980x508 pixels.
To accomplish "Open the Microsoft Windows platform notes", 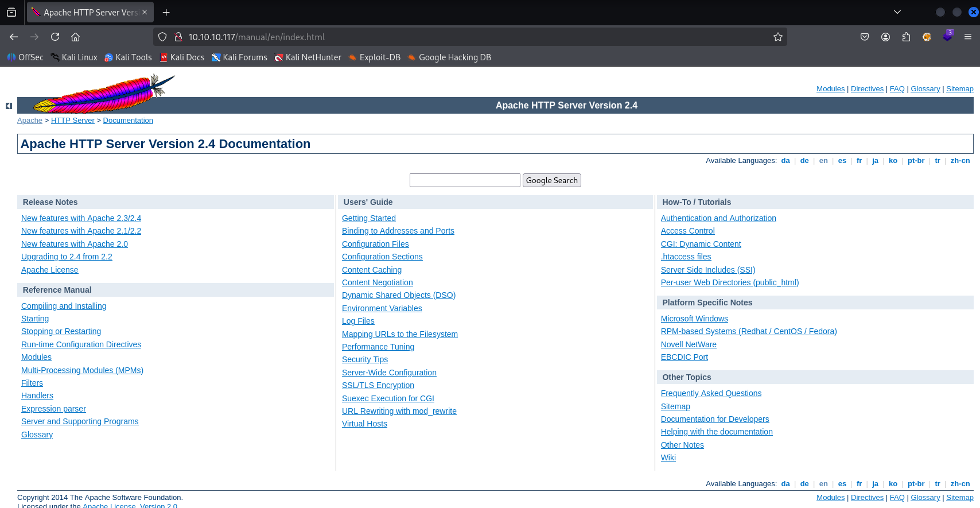I will (694, 319).
